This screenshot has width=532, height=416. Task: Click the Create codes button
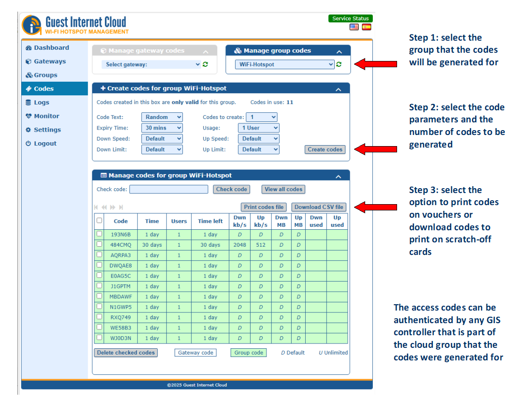(x=325, y=149)
